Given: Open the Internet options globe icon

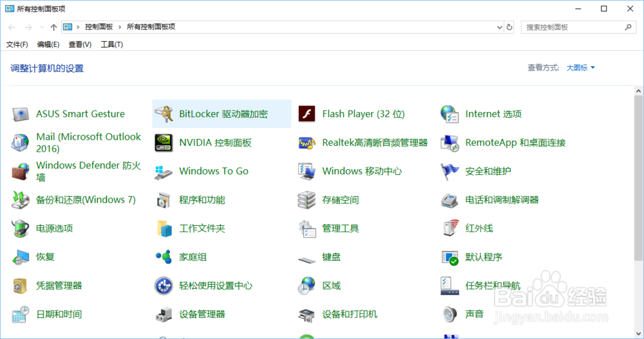Looking at the screenshot, I should pyautogui.click(x=450, y=114).
